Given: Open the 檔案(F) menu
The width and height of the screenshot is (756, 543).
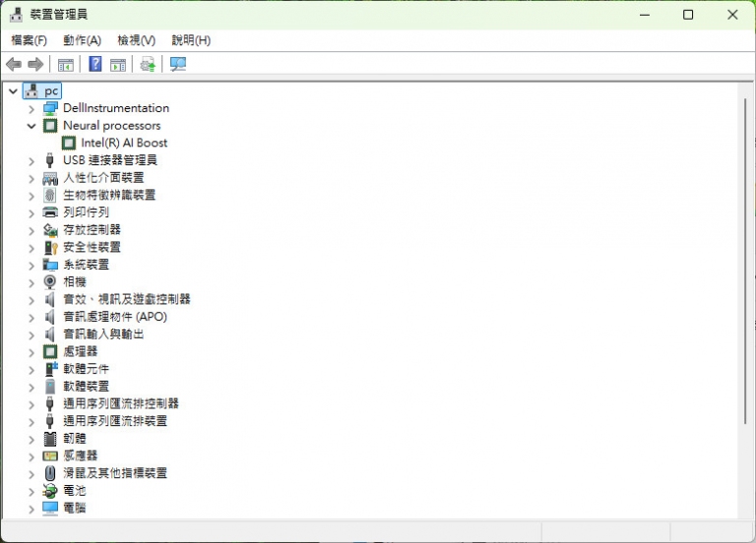Looking at the screenshot, I should [x=29, y=40].
